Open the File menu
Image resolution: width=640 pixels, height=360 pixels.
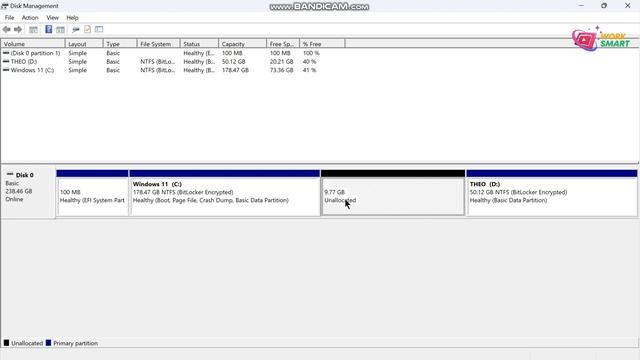(9, 18)
